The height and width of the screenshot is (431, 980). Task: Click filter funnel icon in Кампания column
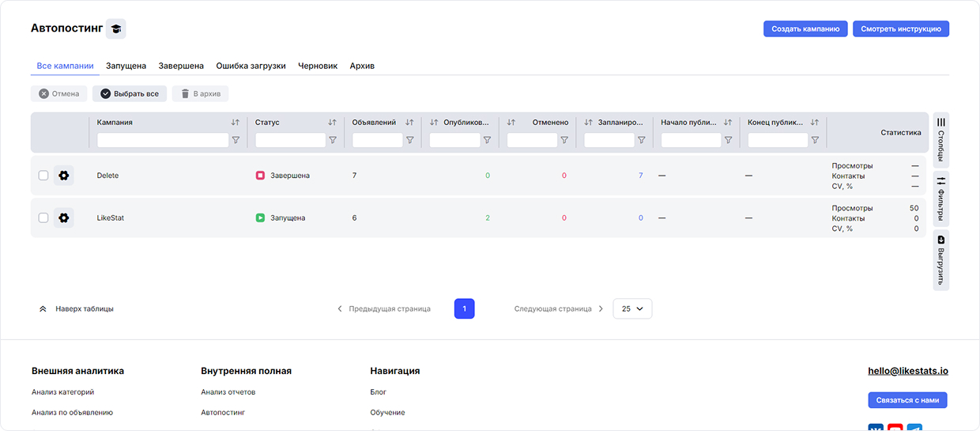pyautogui.click(x=236, y=140)
